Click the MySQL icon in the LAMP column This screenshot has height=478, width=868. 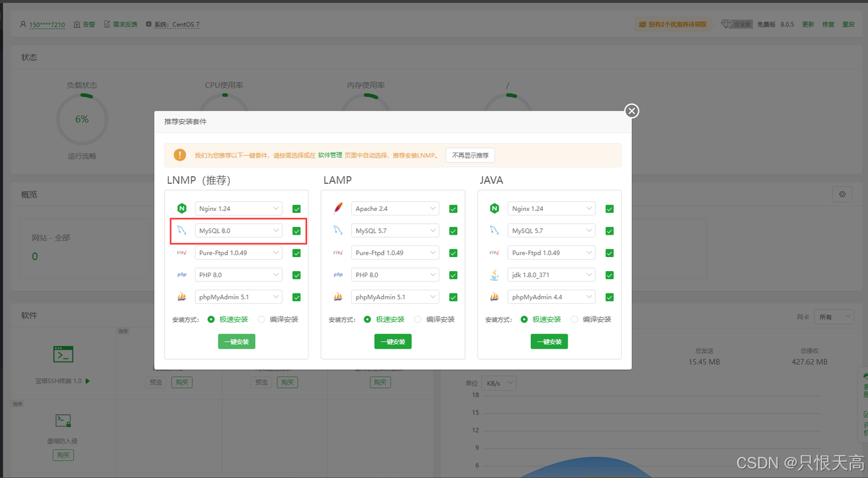(x=338, y=231)
